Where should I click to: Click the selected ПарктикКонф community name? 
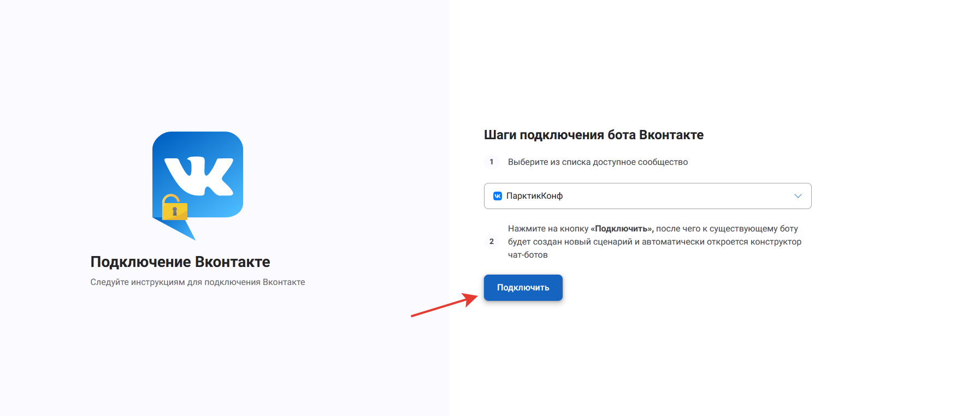tap(534, 196)
